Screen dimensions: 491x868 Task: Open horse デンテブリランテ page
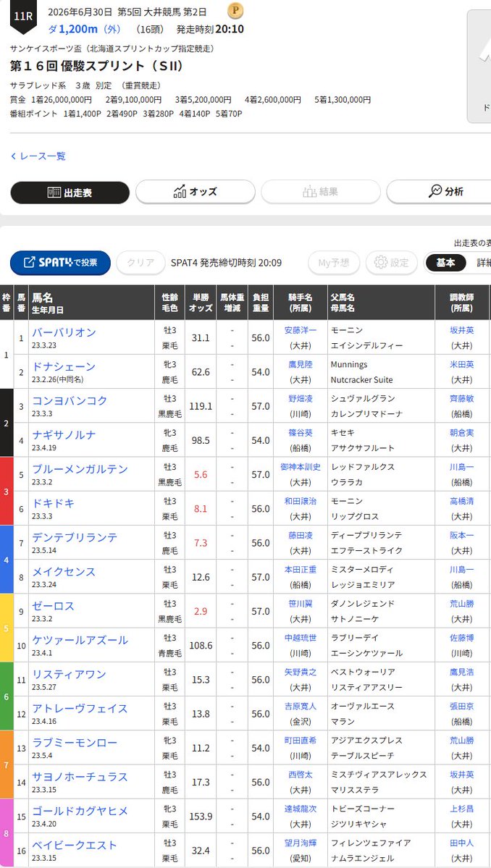tap(75, 537)
